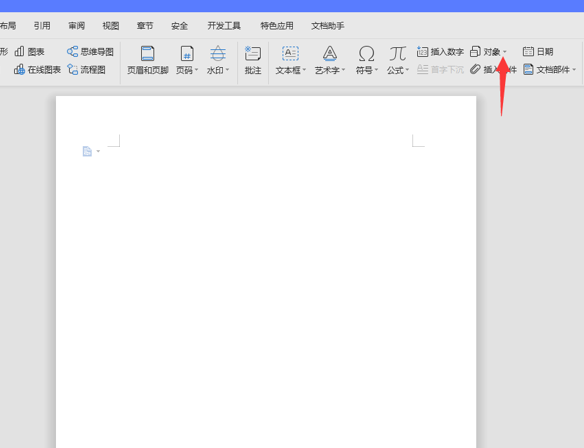Insert a 批注 comment

point(253,60)
